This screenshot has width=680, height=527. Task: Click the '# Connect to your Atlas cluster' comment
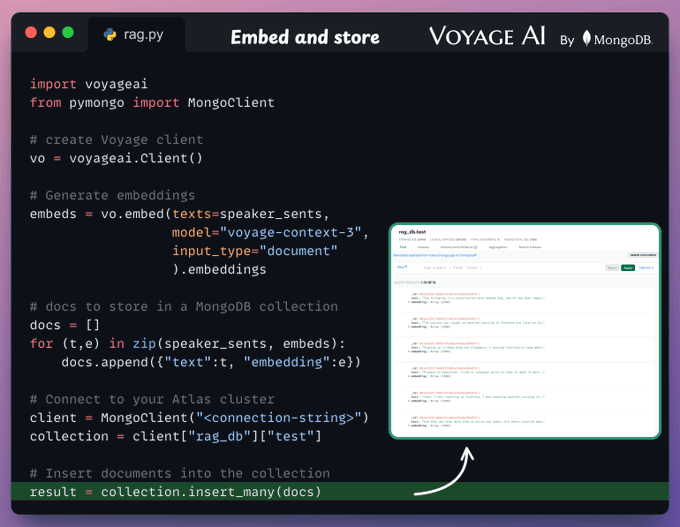click(x=152, y=399)
